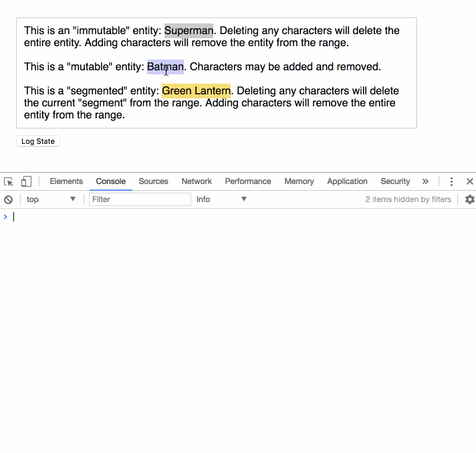
Task: Click the Log State button
Action: (x=38, y=141)
